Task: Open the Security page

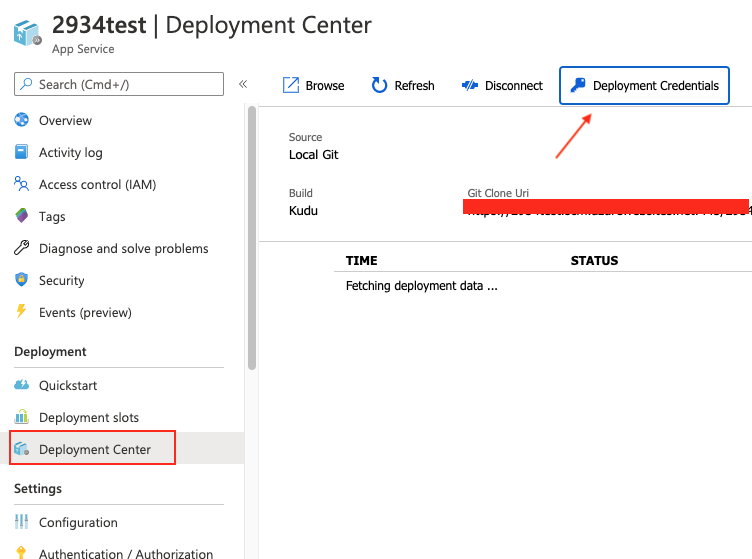Action: [x=61, y=280]
